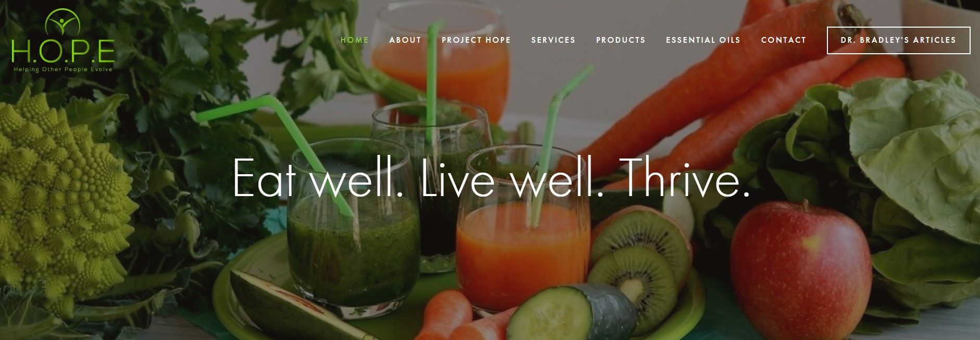Go to the Home menu item
This screenshot has width=980, height=340.
click(355, 40)
